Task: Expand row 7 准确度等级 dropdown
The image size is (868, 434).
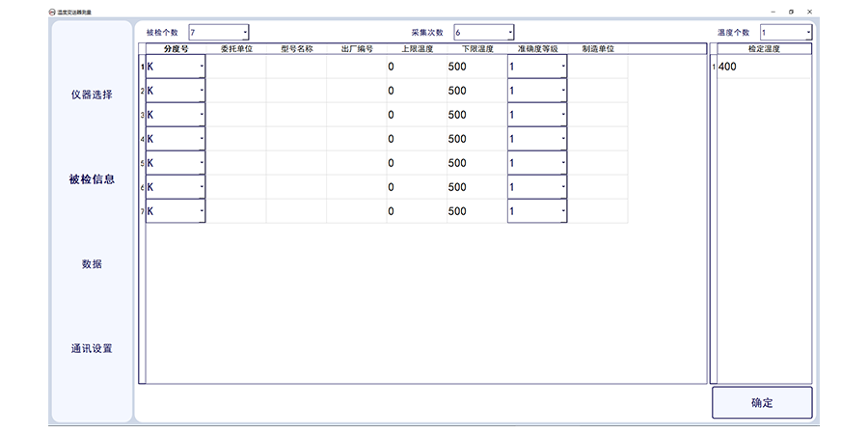Action: click(562, 211)
